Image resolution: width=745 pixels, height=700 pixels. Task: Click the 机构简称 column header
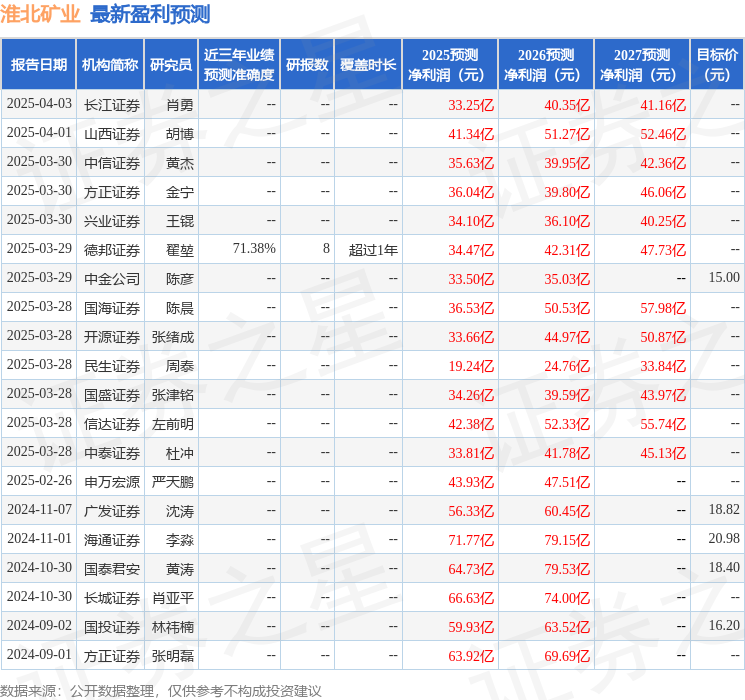click(110, 65)
